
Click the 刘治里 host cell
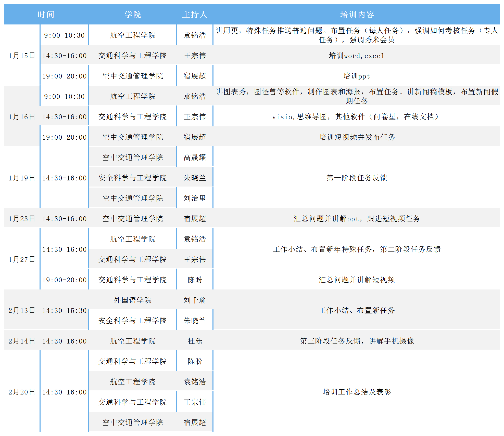point(195,198)
